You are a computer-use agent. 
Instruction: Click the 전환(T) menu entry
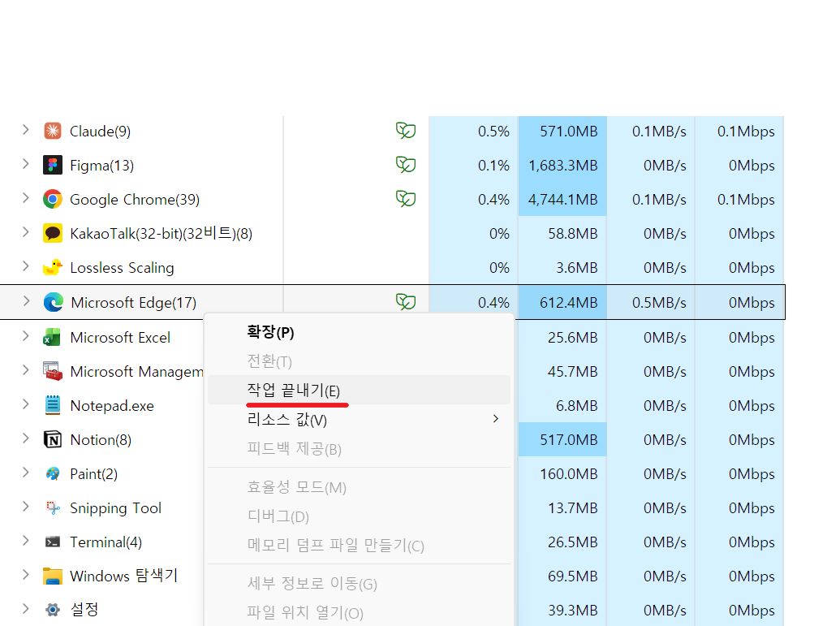pos(359,361)
